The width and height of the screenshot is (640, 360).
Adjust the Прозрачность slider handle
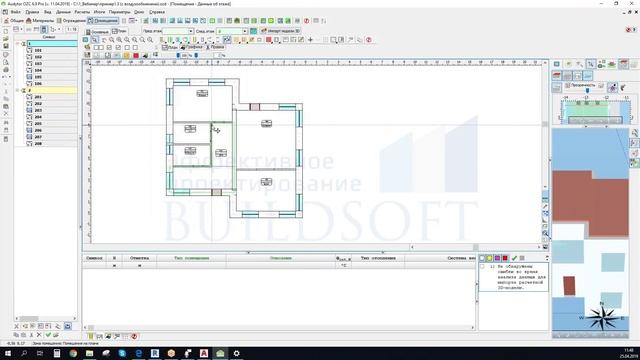coord(587,90)
